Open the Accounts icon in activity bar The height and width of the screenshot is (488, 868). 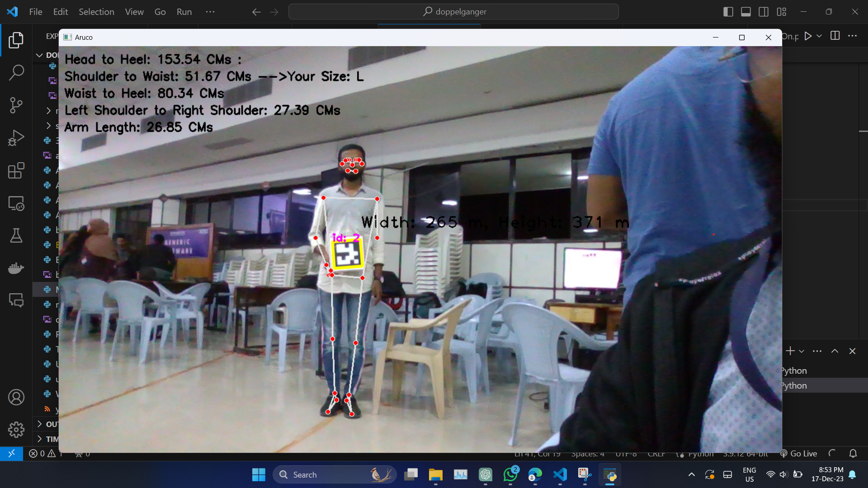[16, 397]
